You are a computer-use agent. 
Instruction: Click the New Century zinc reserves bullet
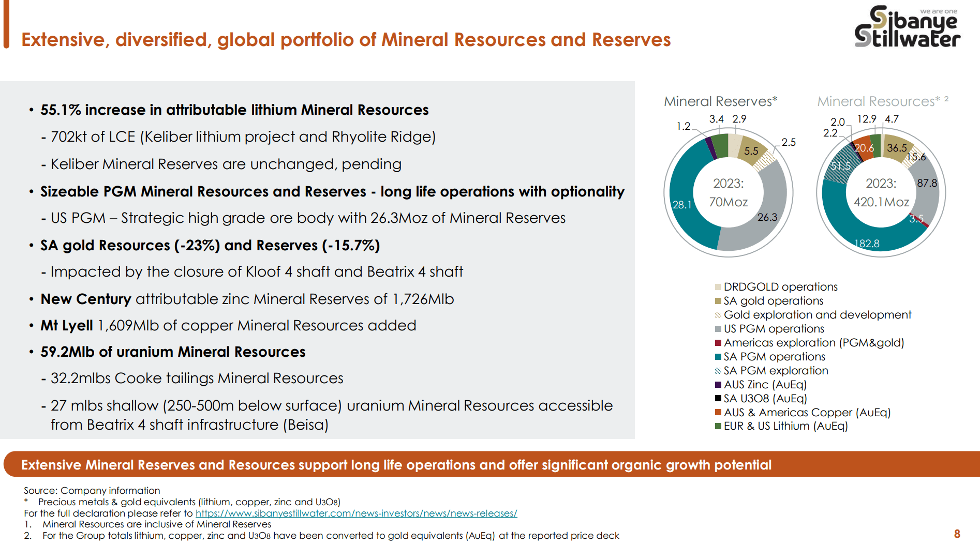click(x=247, y=299)
